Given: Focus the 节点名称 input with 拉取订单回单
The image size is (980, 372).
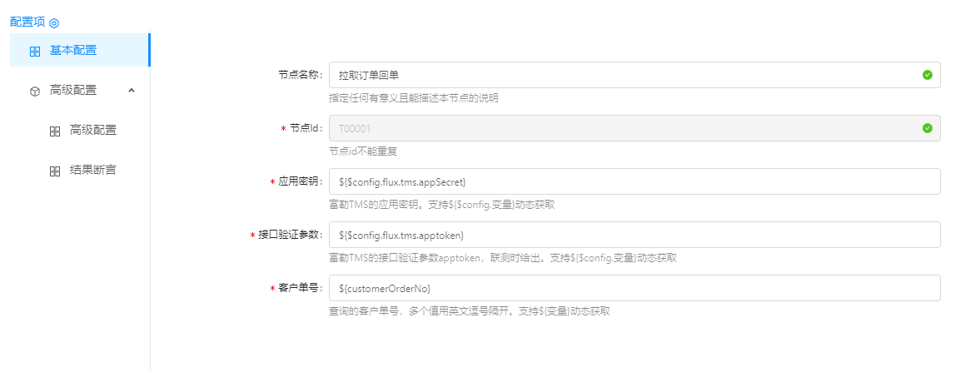Looking at the screenshot, I should pyautogui.click(x=624, y=75).
